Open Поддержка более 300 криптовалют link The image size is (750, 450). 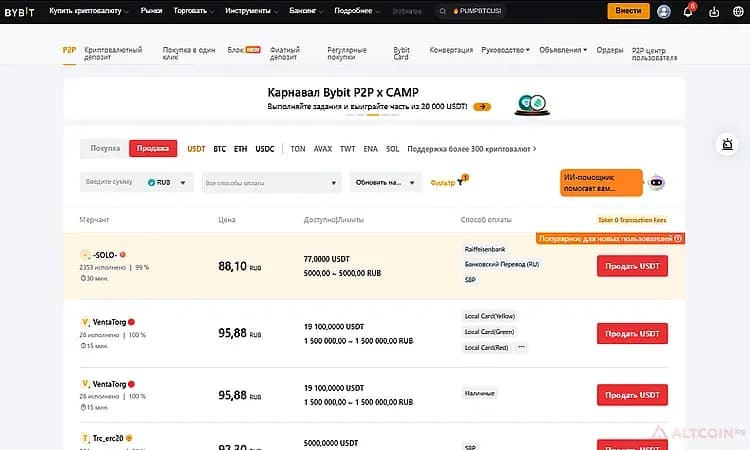click(x=472, y=149)
